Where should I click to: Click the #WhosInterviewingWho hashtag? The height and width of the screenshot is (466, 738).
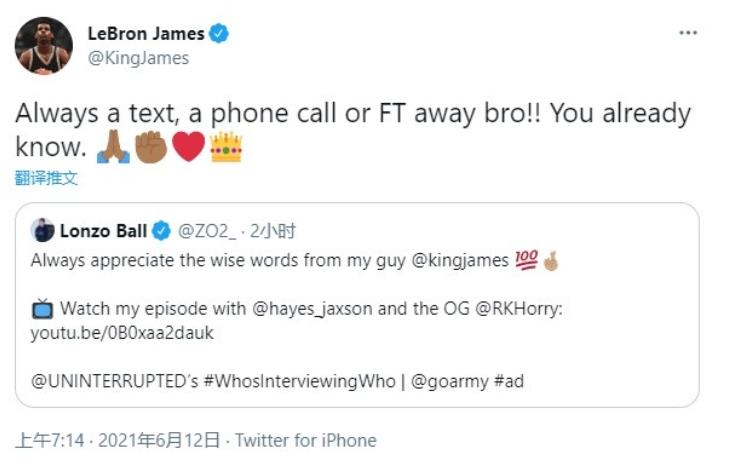point(299,381)
